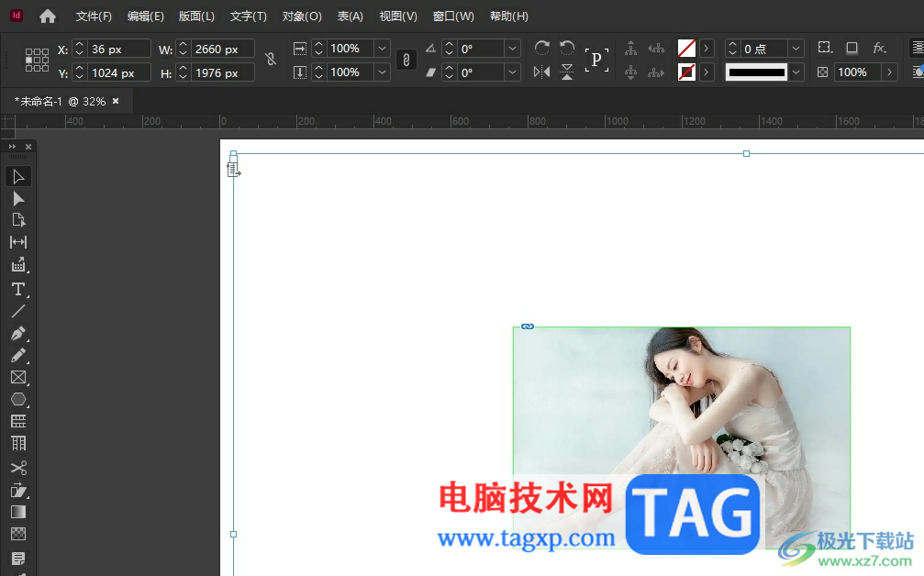Image resolution: width=924 pixels, height=576 pixels.
Task: Pick the Scissors tool
Action: tap(17, 468)
